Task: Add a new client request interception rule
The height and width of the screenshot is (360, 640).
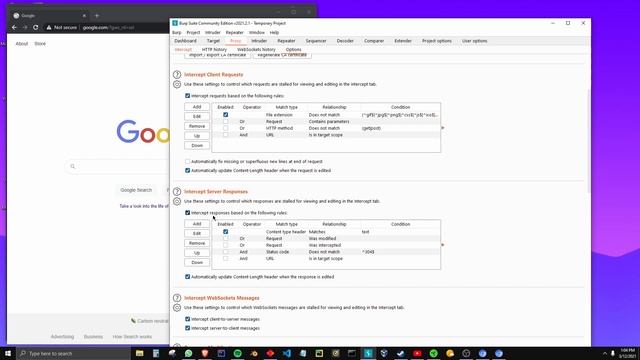Action: [x=197, y=107]
